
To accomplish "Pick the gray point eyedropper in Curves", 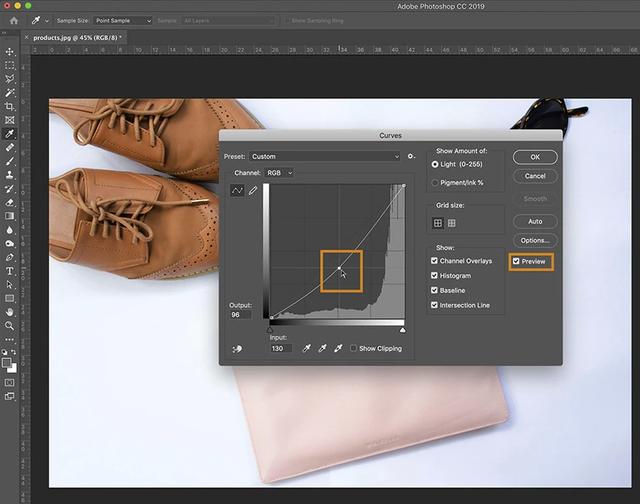I will click(322, 348).
